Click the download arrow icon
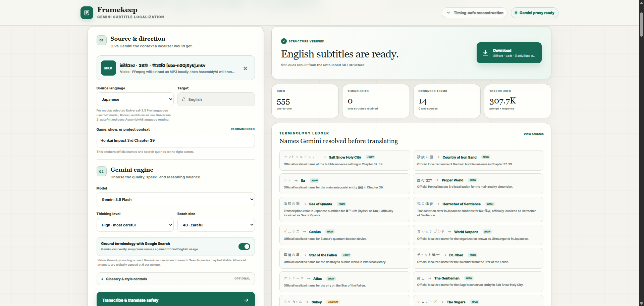The height and width of the screenshot is (306, 644). (x=485, y=53)
